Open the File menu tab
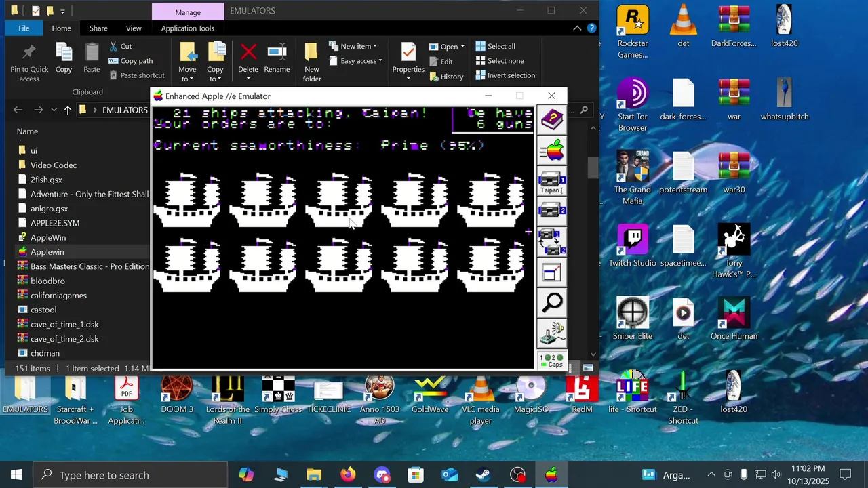The image size is (868, 488). click(24, 28)
